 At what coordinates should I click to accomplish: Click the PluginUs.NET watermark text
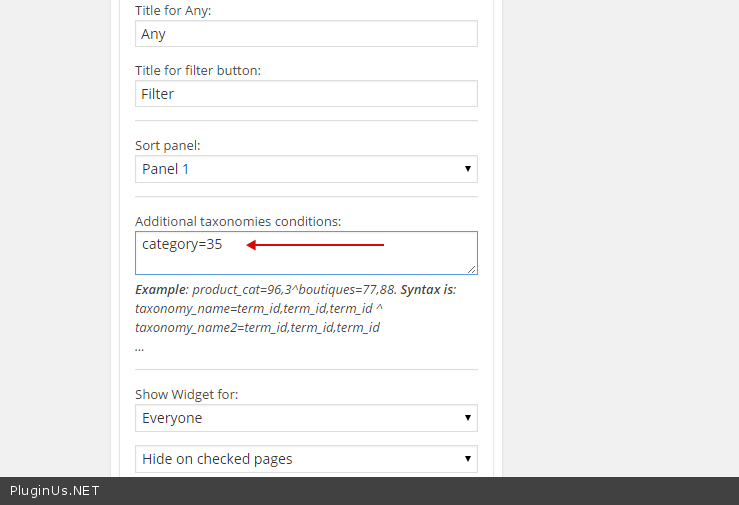point(55,491)
